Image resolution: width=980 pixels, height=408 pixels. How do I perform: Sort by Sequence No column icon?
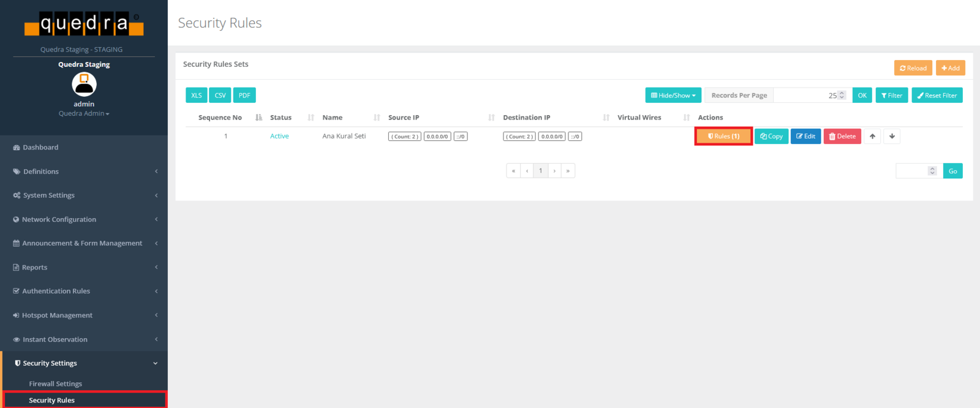258,118
